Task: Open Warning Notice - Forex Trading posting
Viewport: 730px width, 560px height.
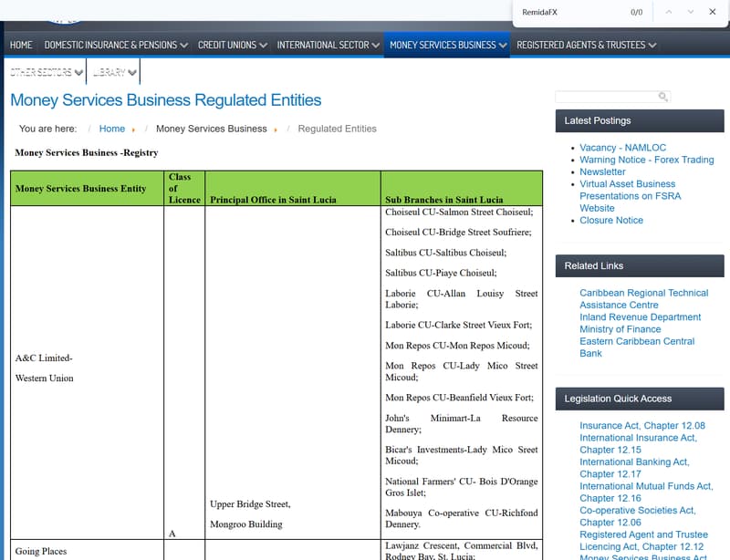Action: pos(646,160)
